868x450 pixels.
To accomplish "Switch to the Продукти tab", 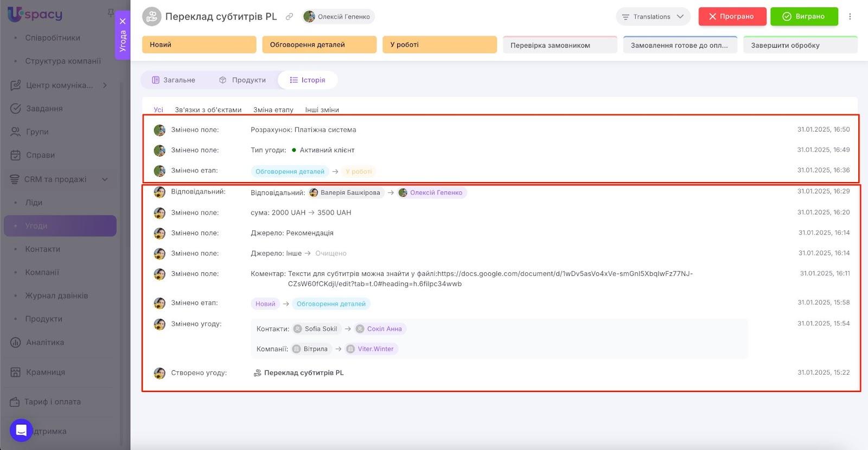I will tap(242, 80).
